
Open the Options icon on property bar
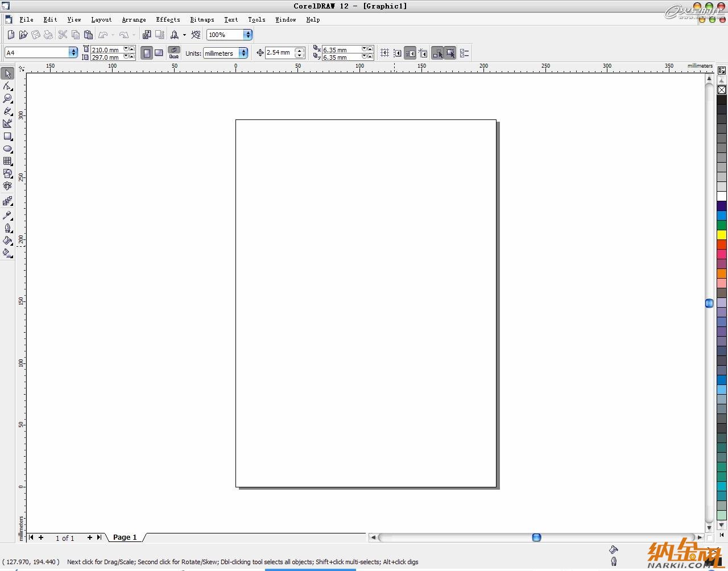tap(464, 53)
